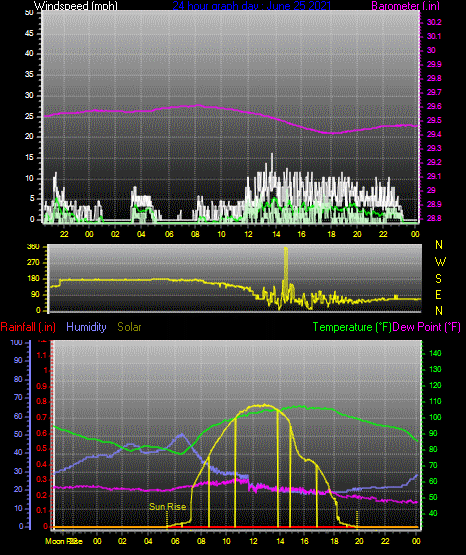Click the 29.1 barometer axis value
This screenshot has height=555, width=466.
pyautogui.click(x=434, y=176)
